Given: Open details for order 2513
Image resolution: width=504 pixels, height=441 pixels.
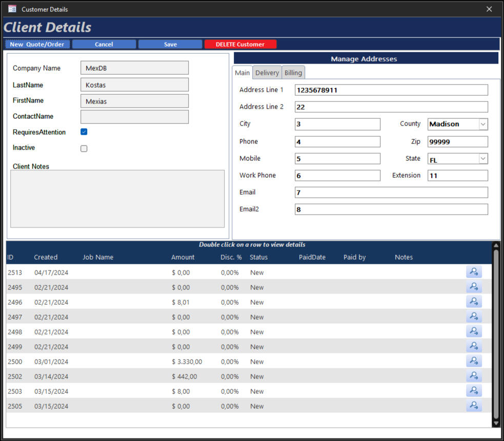Looking at the screenshot, I should coord(473,271).
